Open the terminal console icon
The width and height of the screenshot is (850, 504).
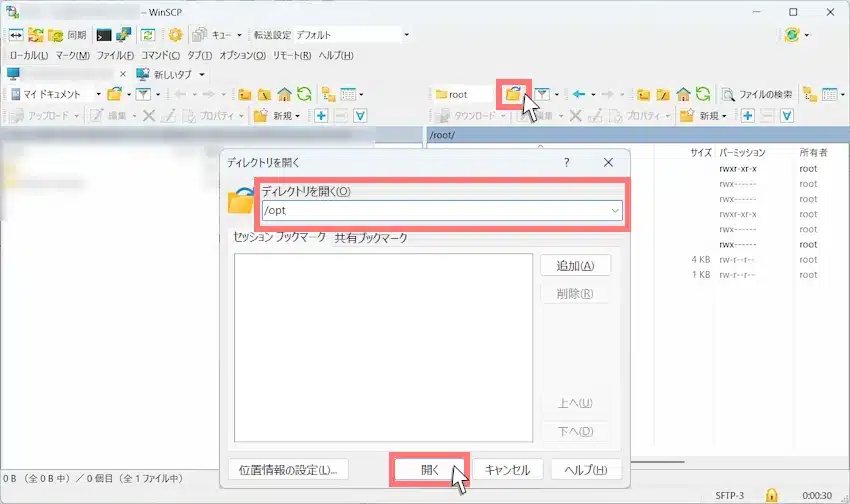coord(104,34)
